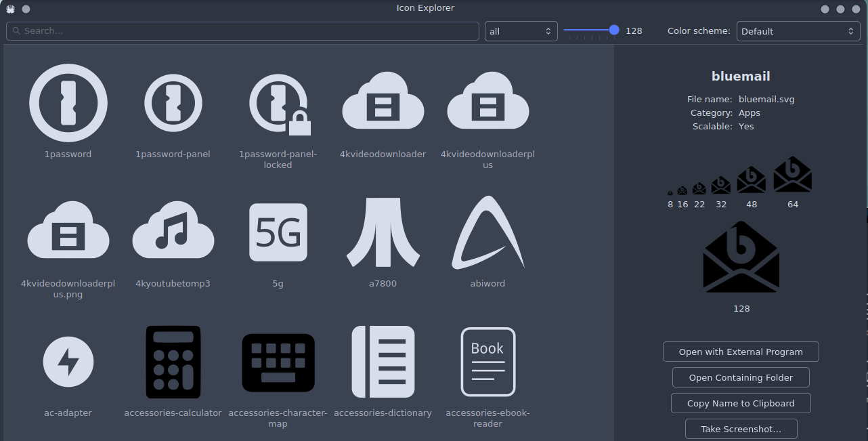Click the accessories-ebook-reader Book icon
Viewport: 868px width, 441px height.
pyautogui.click(x=487, y=362)
